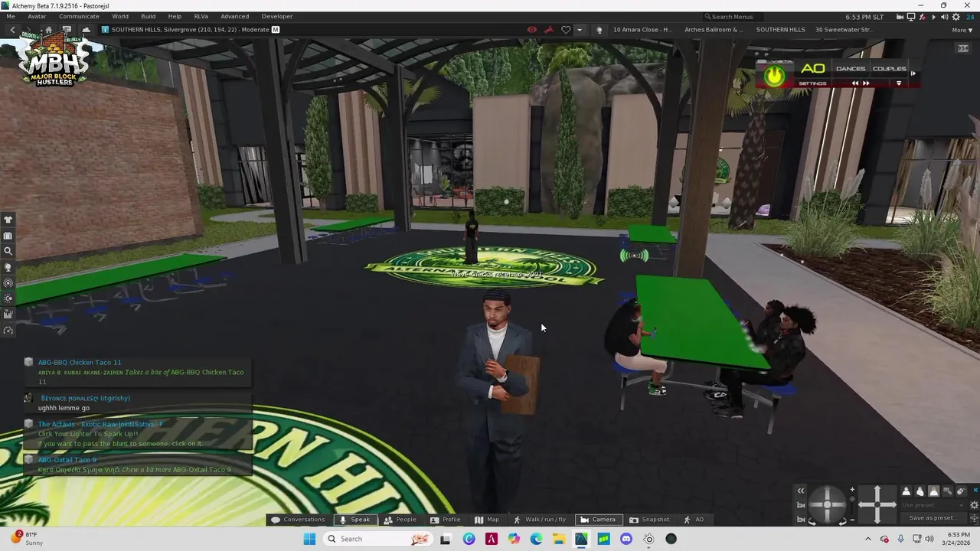Click the inventory suitcase icon on left toolbar
The height and width of the screenshot is (551, 980).
(8, 236)
